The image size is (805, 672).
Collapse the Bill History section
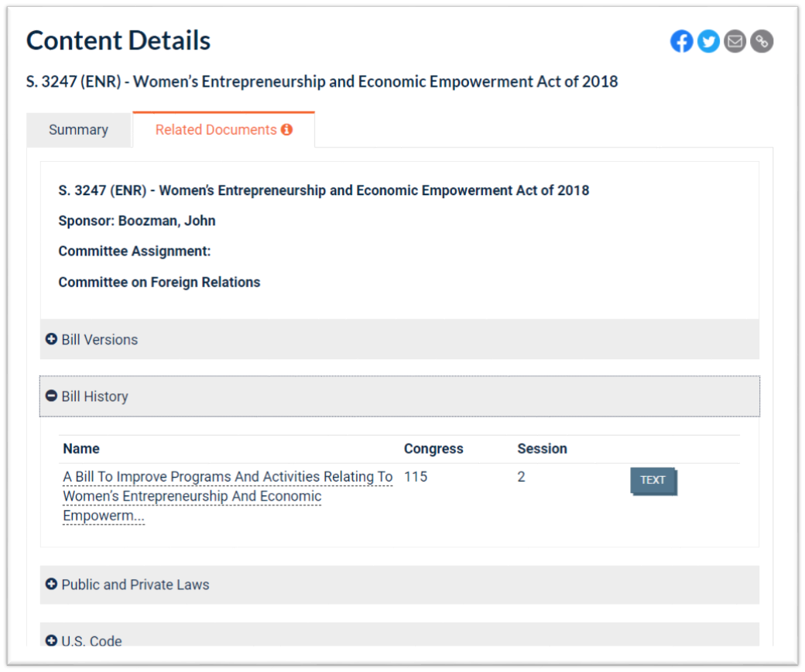pos(95,396)
